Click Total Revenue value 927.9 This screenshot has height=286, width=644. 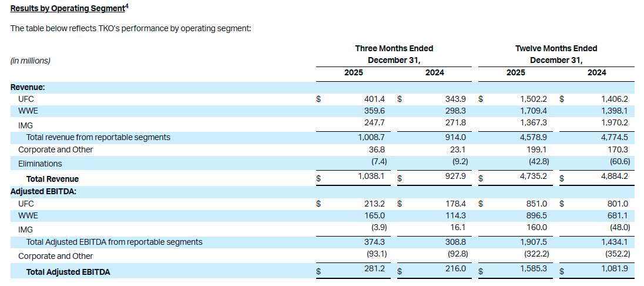pos(456,177)
